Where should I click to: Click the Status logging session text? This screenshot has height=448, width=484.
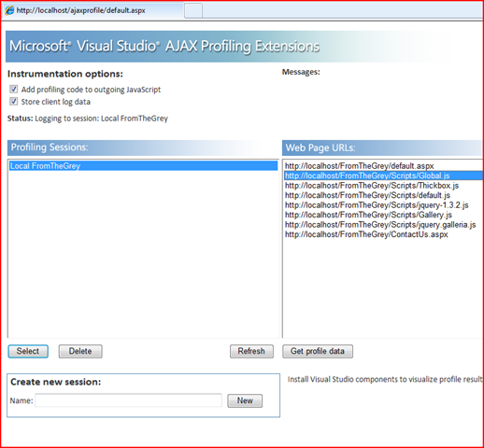click(x=88, y=119)
